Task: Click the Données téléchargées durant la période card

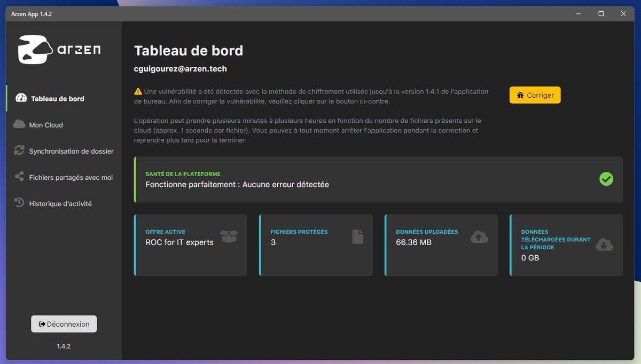Action: 566,245
